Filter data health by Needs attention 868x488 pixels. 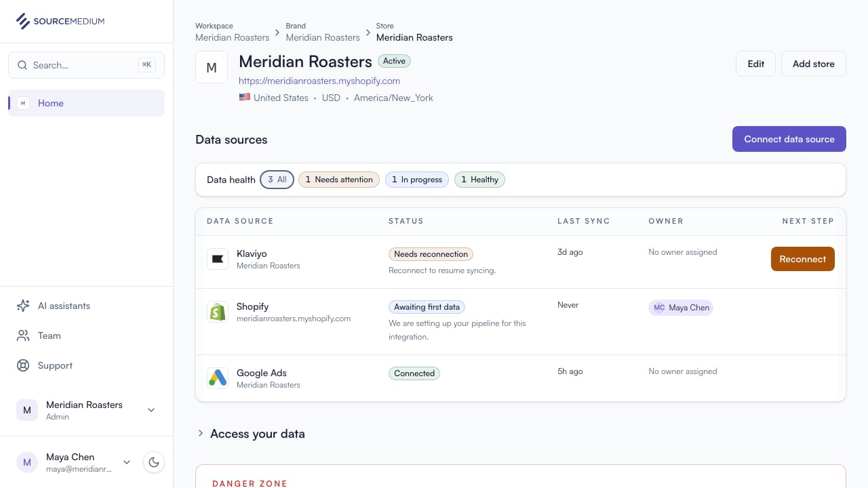(x=339, y=180)
